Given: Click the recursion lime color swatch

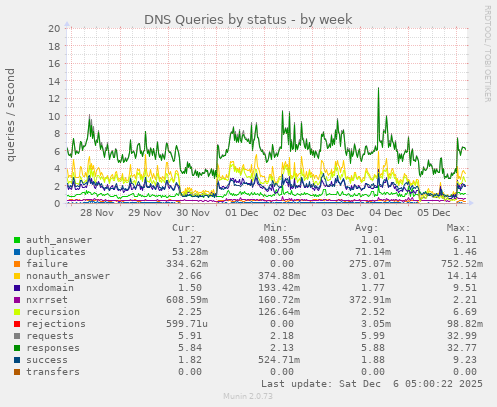Looking at the screenshot, I should tap(17, 312).
